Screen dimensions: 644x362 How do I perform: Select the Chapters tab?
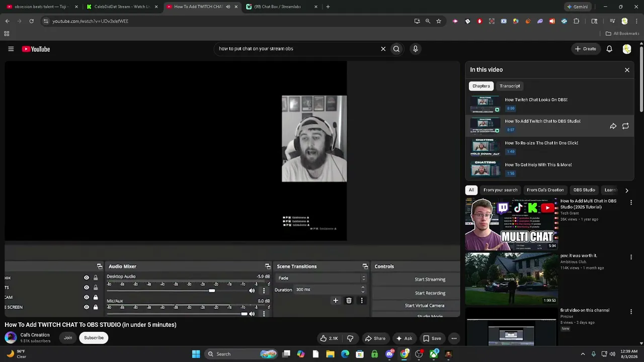tap(481, 86)
